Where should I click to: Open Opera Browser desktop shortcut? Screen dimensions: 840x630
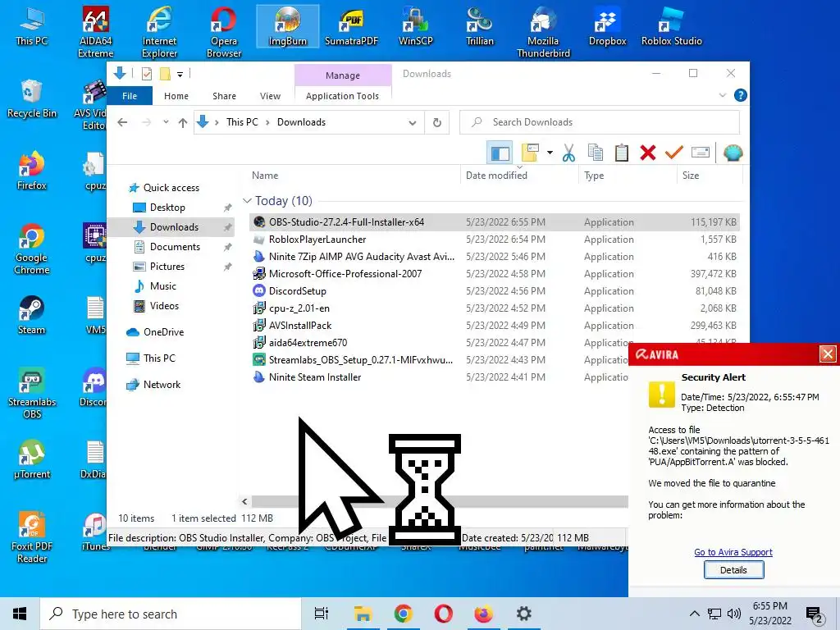click(224, 32)
